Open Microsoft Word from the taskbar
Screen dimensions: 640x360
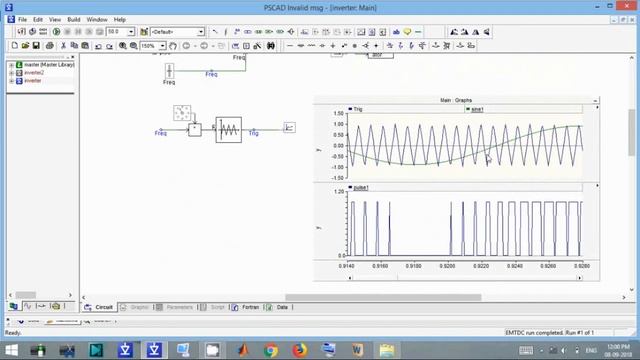click(358, 350)
